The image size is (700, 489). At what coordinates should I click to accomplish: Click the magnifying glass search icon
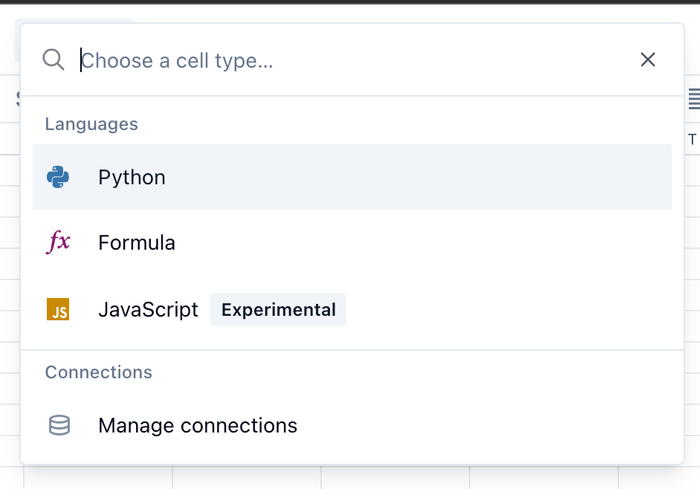coord(53,60)
